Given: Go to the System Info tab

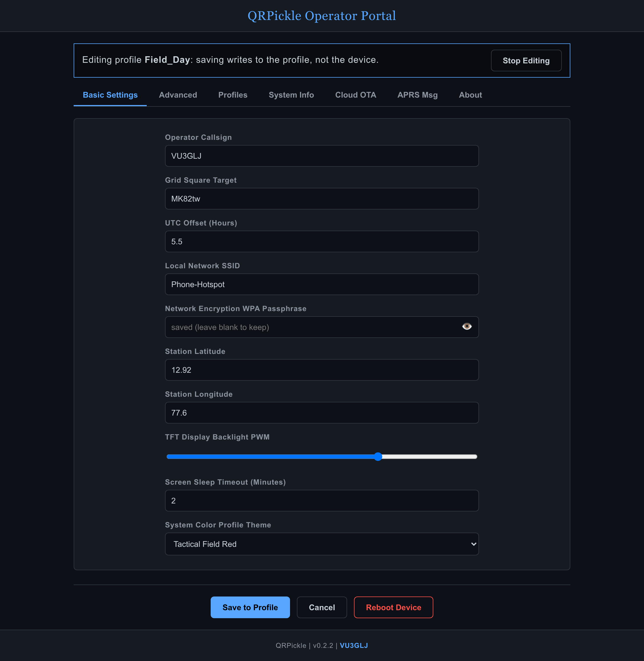Looking at the screenshot, I should [291, 95].
